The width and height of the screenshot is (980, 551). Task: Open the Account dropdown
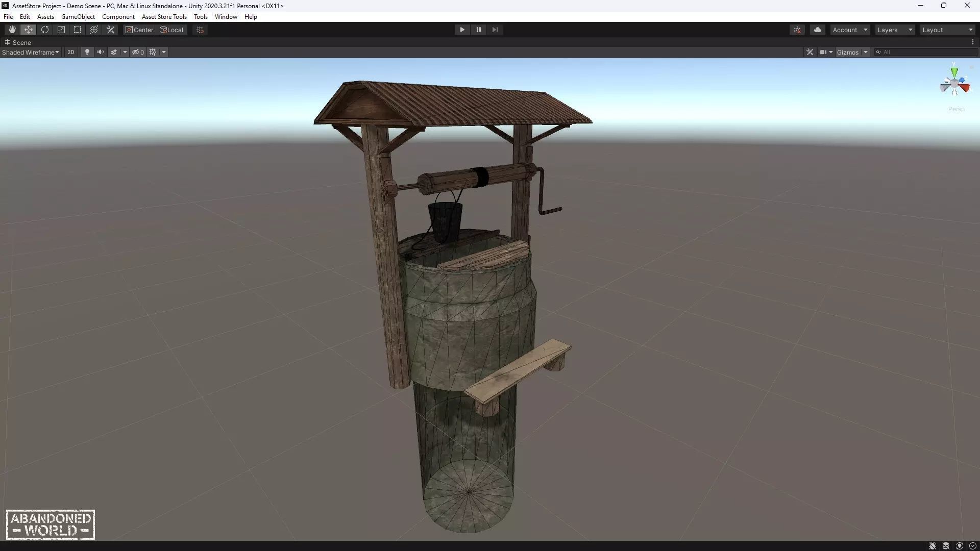tap(850, 30)
